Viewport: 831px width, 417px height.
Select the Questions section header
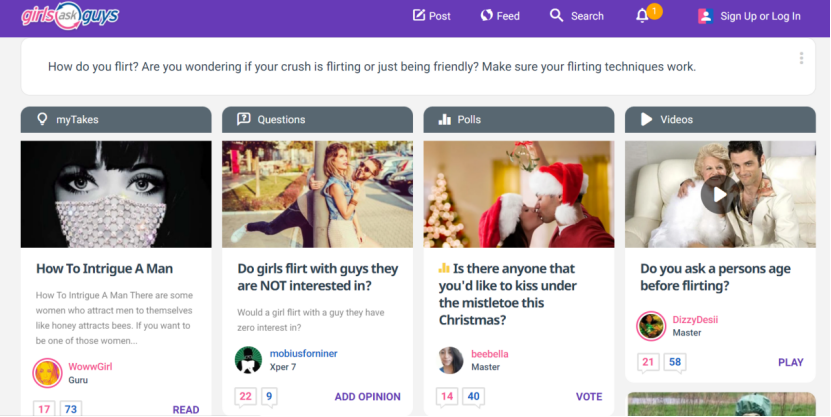coord(281,119)
